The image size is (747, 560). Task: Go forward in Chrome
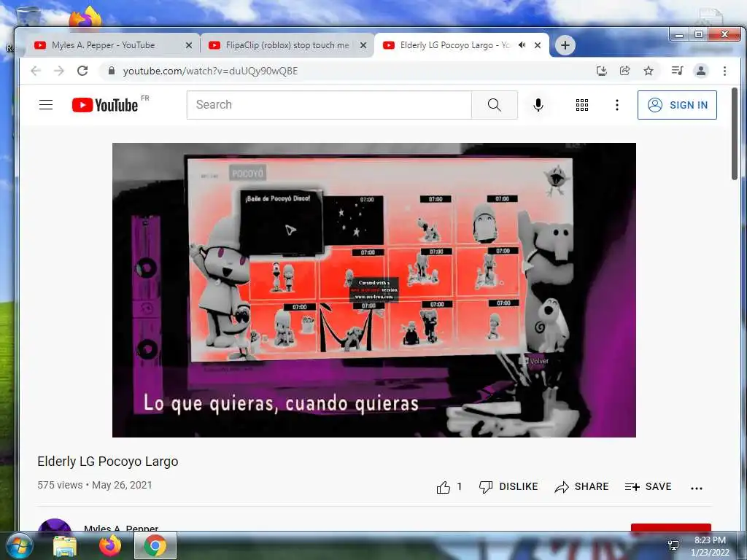59,71
